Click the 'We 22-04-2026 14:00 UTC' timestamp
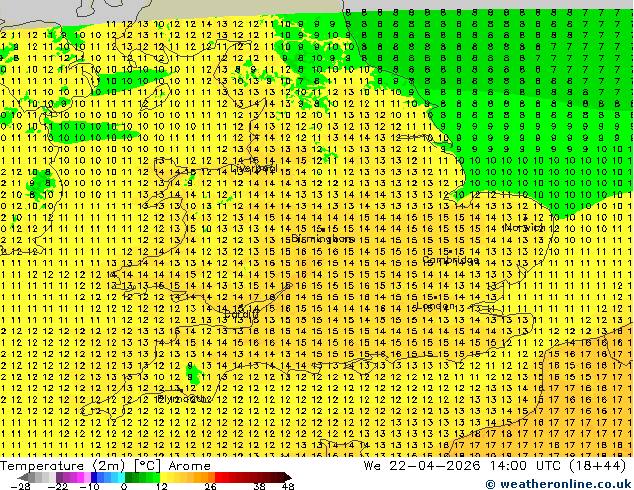The width and height of the screenshot is (634, 490). click(x=464, y=466)
